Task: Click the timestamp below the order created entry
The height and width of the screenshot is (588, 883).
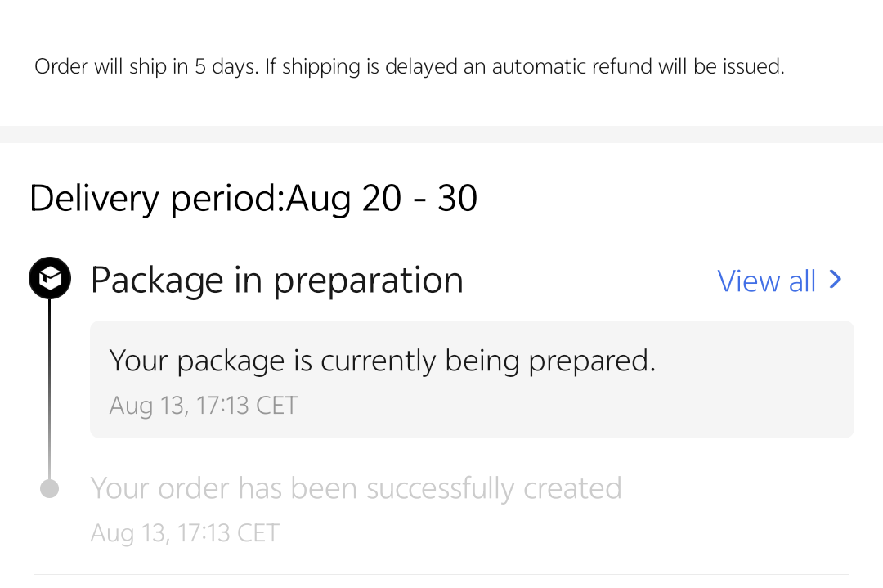Action: click(x=185, y=533)
